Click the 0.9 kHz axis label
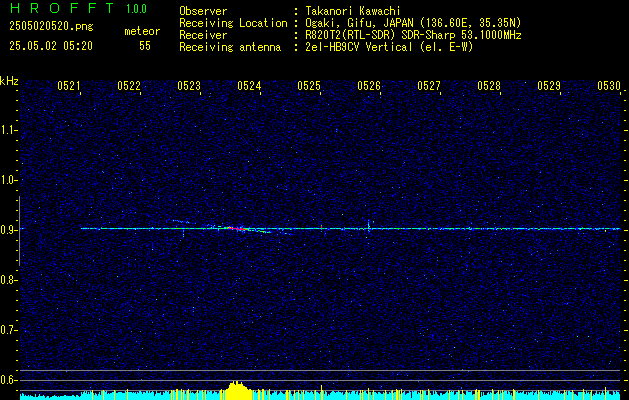The height and width of the screenshot is (400, 629). pos(9,230)
